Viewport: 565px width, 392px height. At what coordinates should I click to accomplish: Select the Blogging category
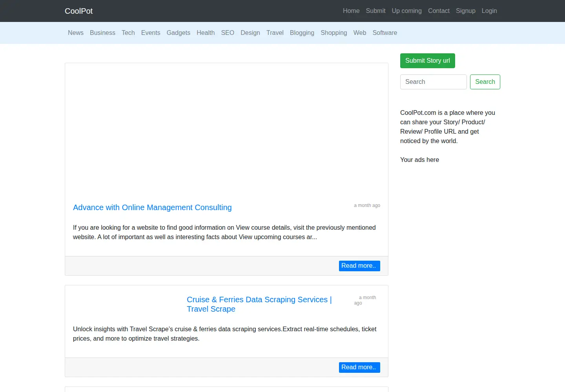click(x=302, y=33)
